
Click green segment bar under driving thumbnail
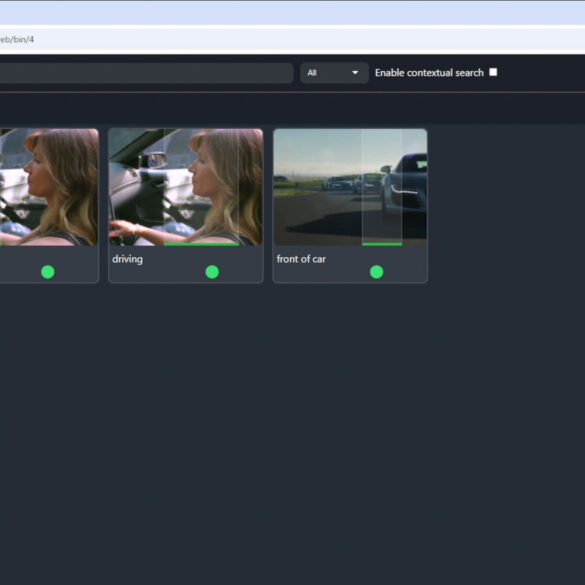point(201,244)
